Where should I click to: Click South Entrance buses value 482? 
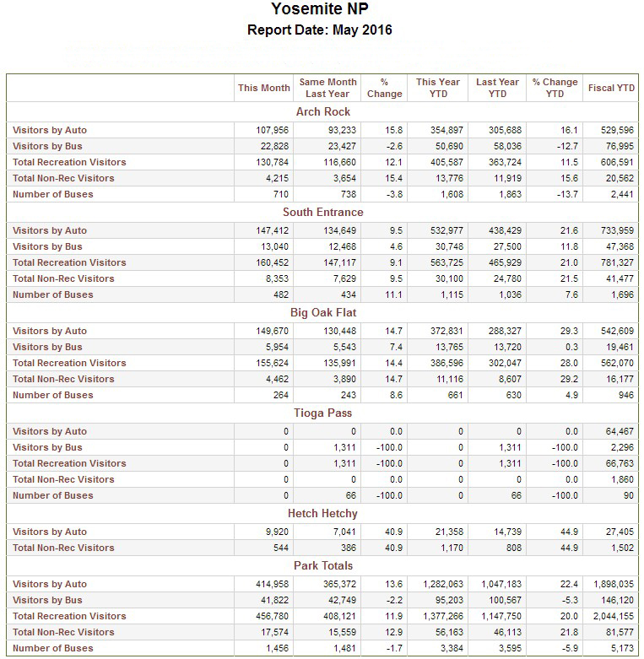pyautogui.click(x=281, y=294)
